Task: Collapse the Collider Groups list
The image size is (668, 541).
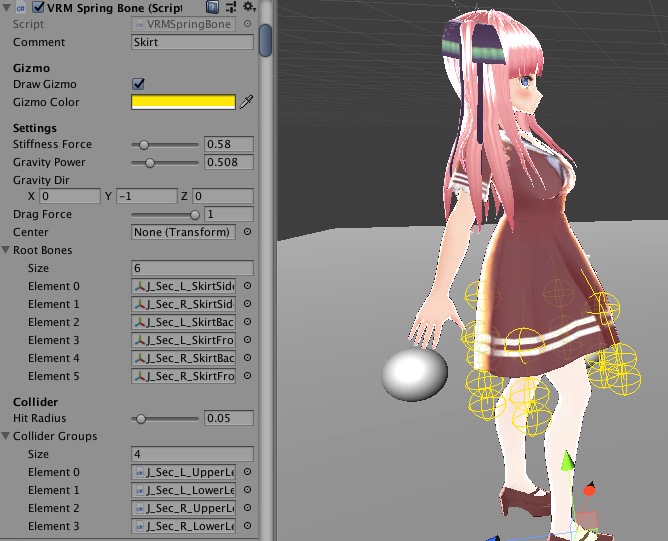Action: tap(6, 436)
